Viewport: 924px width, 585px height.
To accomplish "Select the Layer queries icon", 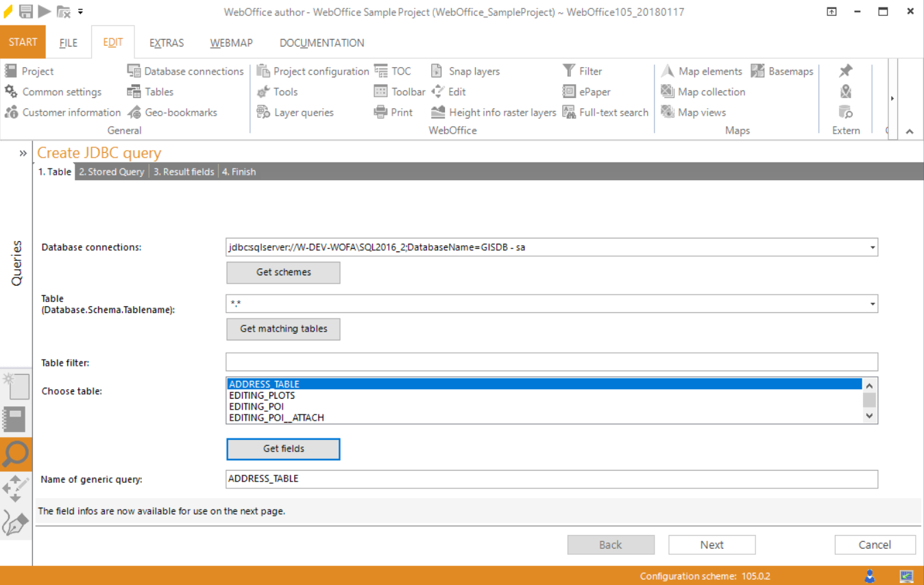I will 262,112.
